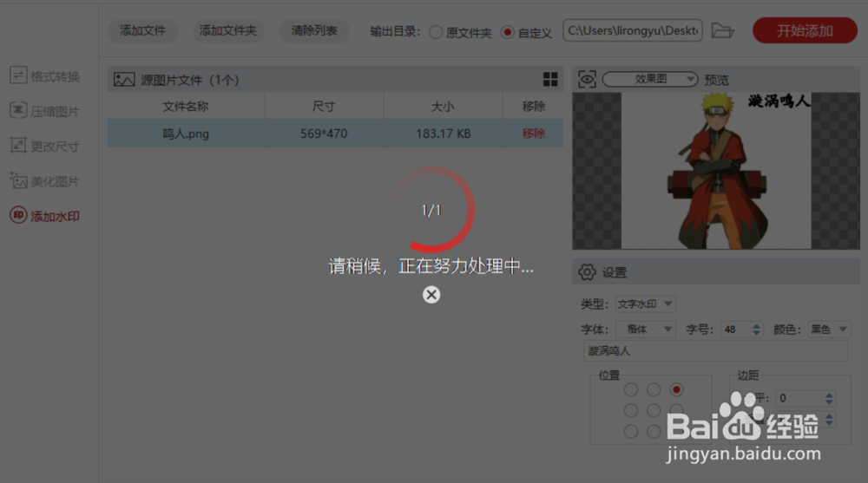Image resolution: width=868 pixels, height=483 pixels.
Task: Click the browse output folder icon
Action: point(722,30)
